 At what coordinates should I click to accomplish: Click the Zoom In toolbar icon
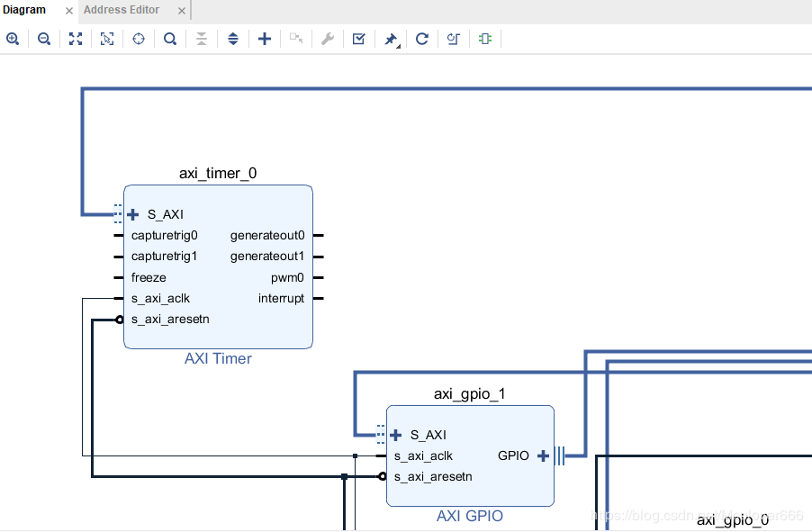click(13, 39)
